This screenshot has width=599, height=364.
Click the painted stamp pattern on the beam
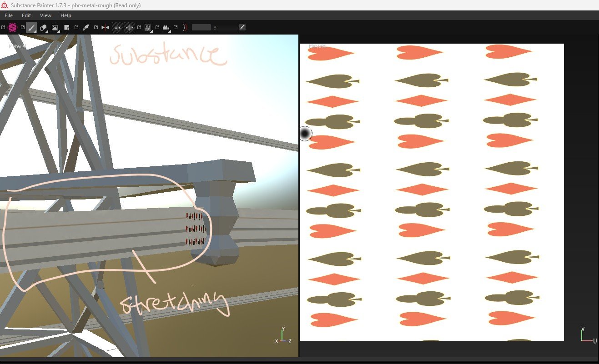[x=196, y=229]
